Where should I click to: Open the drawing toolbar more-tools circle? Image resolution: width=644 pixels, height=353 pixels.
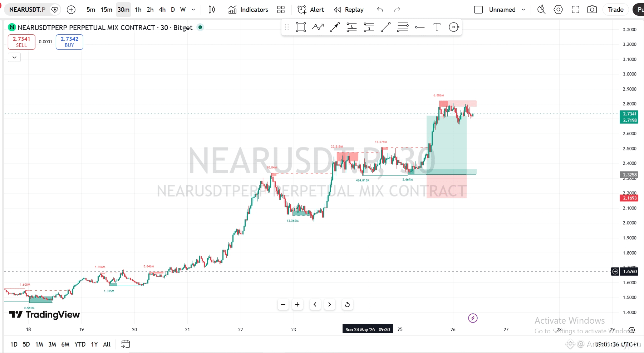(x=454, y=27)
